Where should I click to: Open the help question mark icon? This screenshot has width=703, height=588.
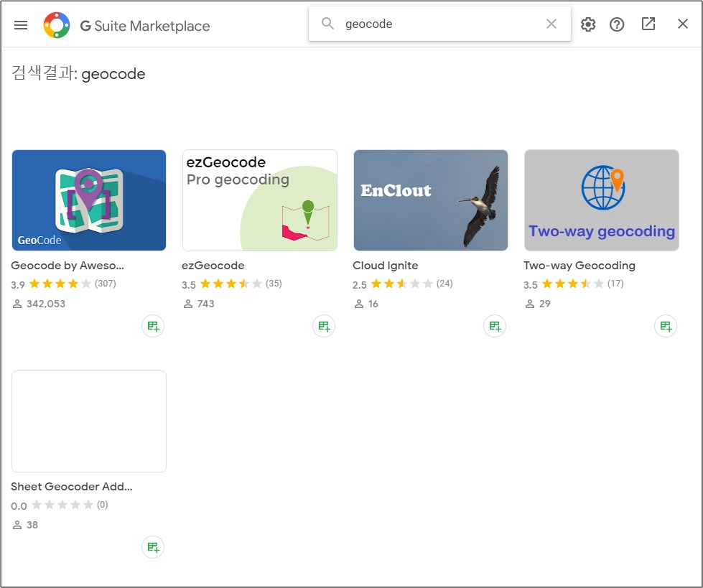617,24
